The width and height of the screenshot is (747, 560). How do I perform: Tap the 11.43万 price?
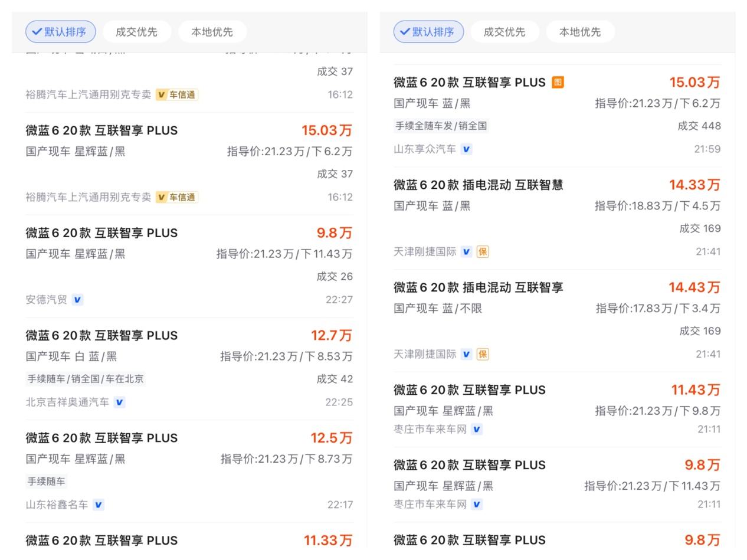[696, 391]
